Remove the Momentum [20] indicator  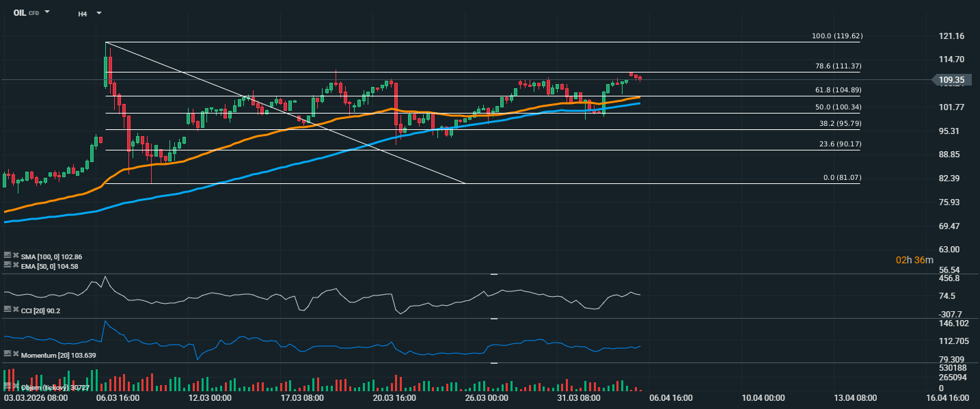click(15, 354)
